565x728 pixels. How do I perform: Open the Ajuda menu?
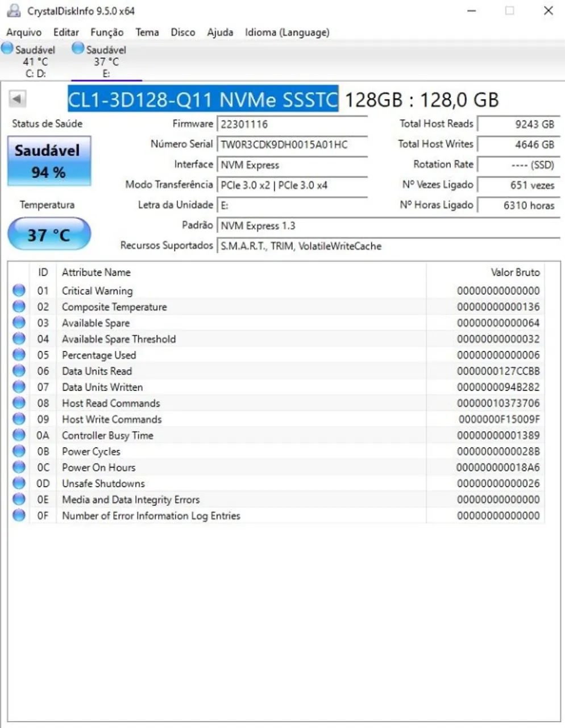pos(220,32)
